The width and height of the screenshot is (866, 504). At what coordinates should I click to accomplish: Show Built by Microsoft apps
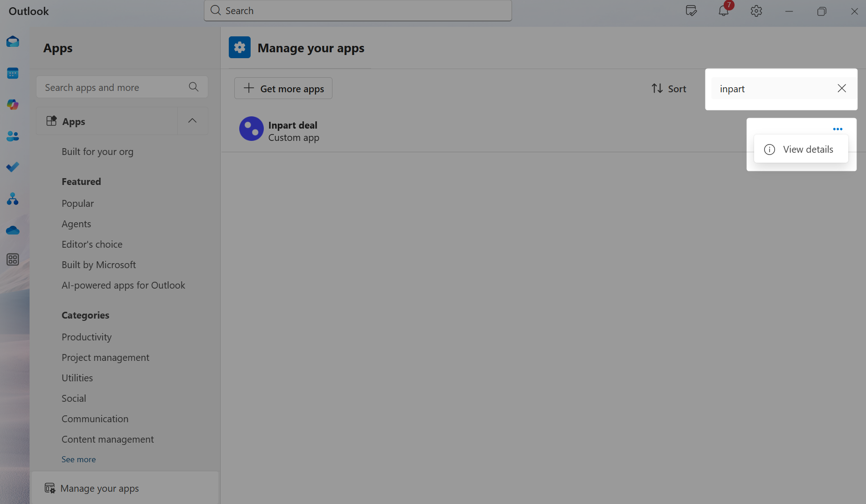coord(99,264)
